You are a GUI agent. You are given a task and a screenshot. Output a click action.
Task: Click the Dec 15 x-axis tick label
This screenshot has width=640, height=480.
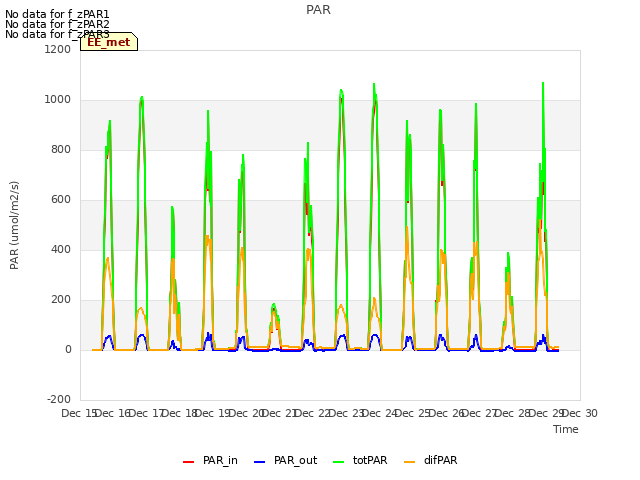(78, 413)
